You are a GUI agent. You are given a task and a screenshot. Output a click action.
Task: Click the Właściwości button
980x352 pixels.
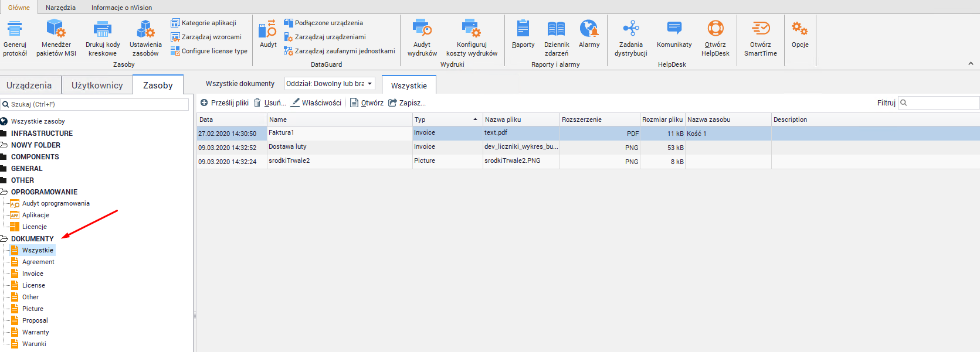(316, 103)
